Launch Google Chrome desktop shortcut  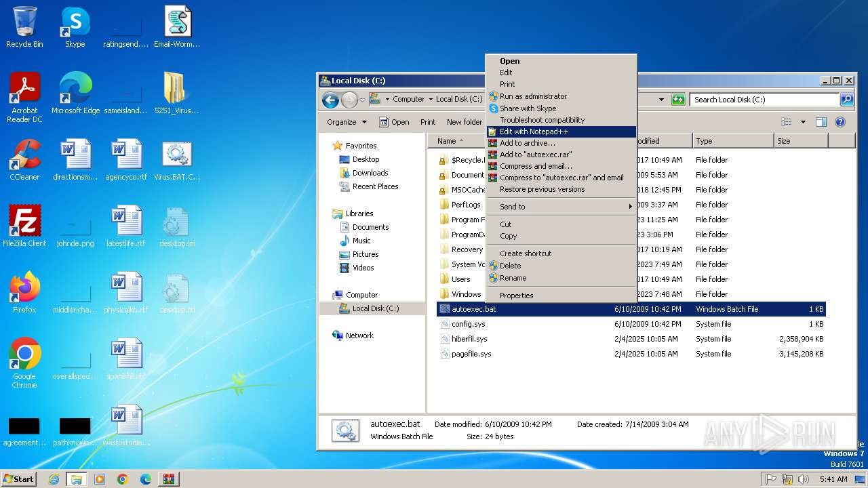[24, 363]
